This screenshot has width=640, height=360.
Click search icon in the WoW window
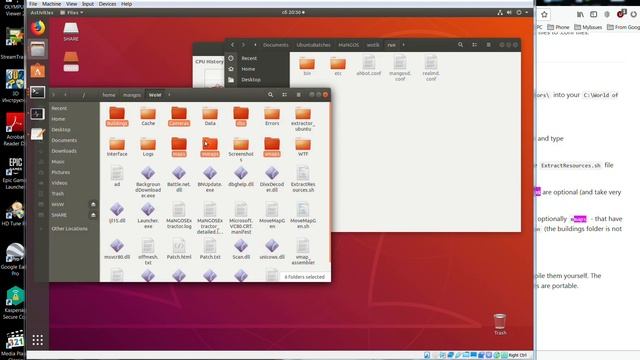coord(270,95)
